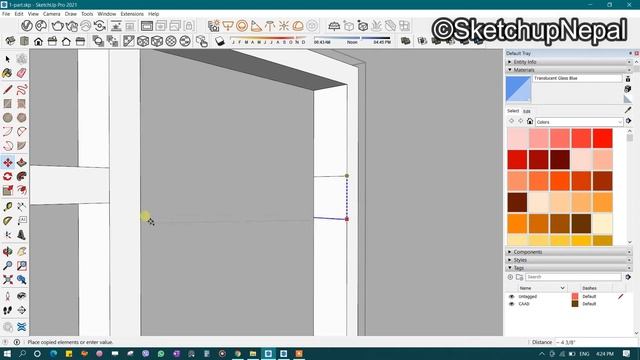Viewport: 640px width, 360px height.
Task: Select the Section Plane tool
Action: tap(22, 310)
